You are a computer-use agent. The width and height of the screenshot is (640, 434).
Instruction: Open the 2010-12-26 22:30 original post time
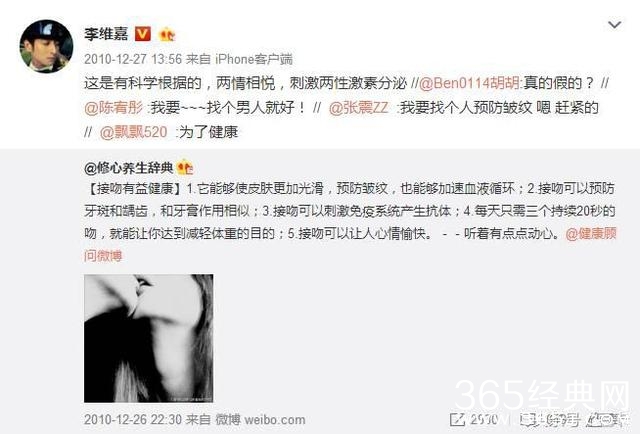tap(133, 419)
